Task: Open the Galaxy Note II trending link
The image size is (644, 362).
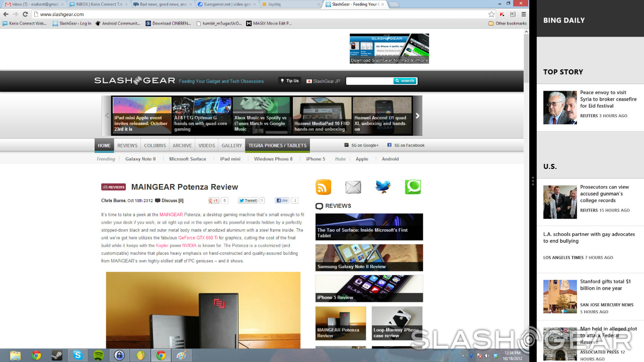Action: [x=140, y=159]
